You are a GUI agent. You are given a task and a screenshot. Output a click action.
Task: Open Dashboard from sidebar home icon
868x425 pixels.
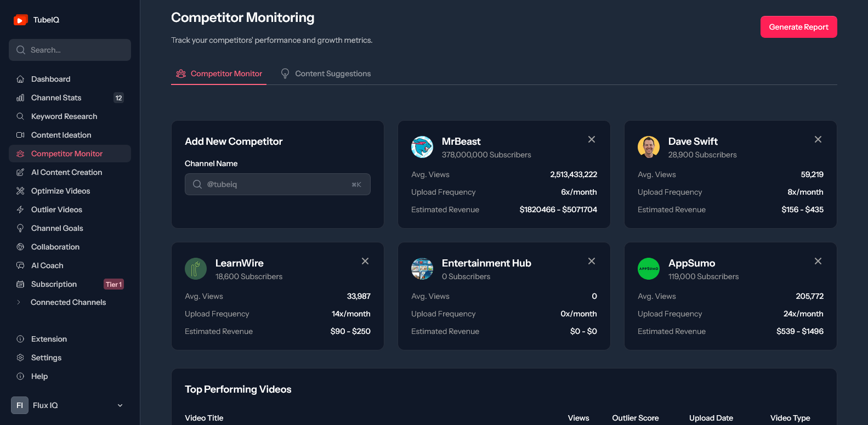20,79
